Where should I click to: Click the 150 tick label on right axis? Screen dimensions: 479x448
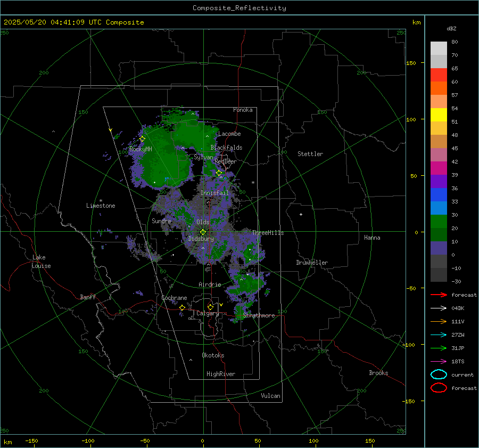tap(411, 63)
